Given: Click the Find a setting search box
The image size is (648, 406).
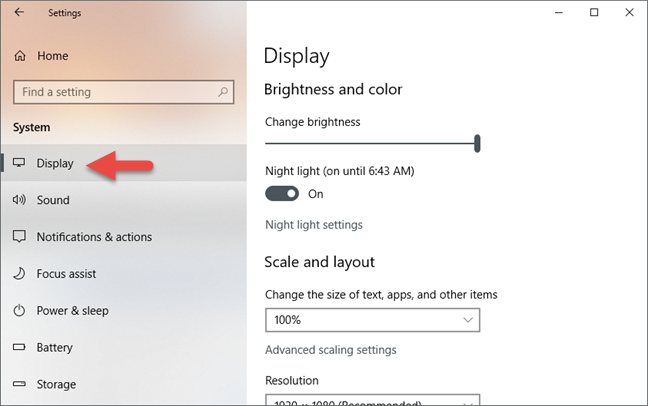Looking at the screenshot, I should coord(124,92).
